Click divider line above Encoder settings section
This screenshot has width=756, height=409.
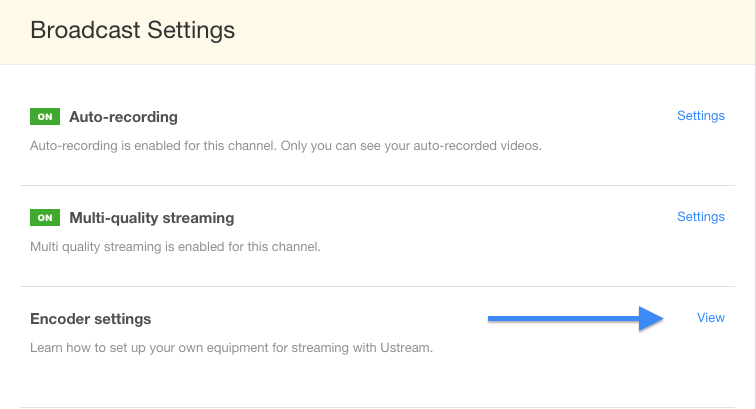(x=378, y=286)
